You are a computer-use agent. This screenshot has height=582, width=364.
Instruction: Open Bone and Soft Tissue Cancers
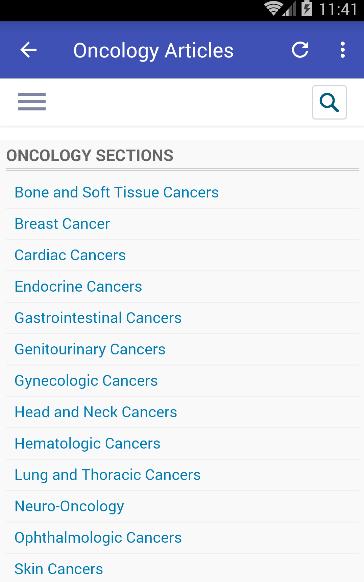(x=117, y=193)
